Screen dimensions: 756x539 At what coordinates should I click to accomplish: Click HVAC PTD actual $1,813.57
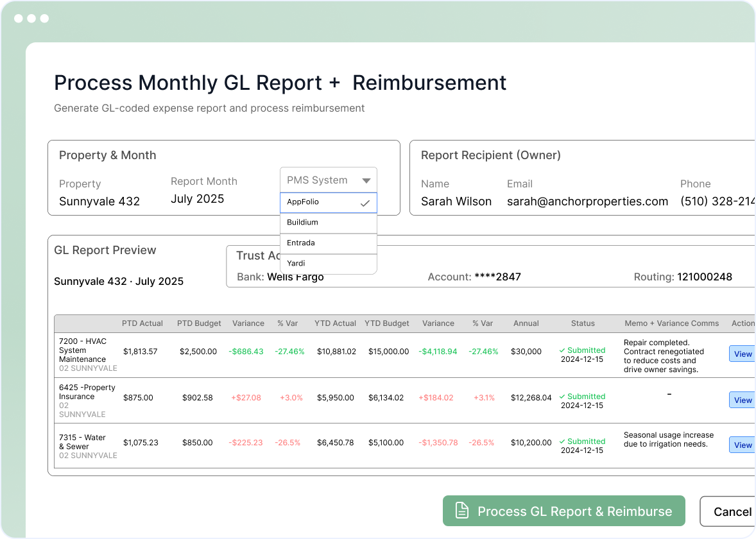[x=141, y=352]
